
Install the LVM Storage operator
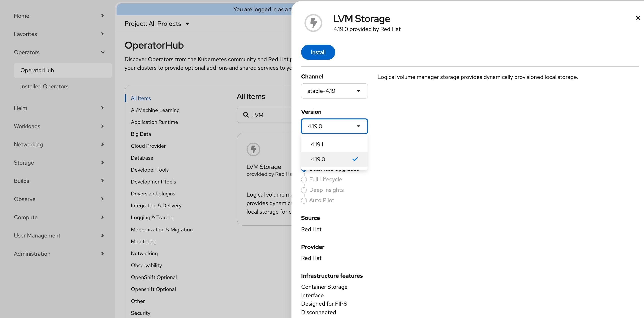coord(318,52)
